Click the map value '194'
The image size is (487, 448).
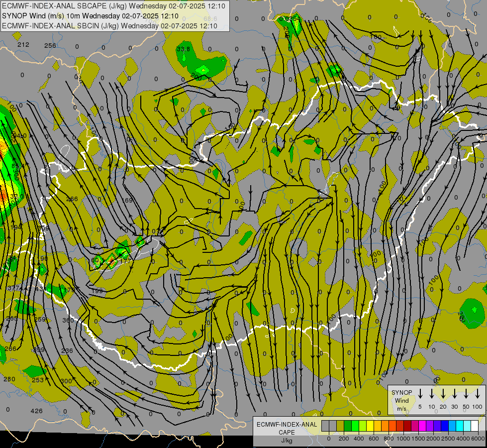16,227
